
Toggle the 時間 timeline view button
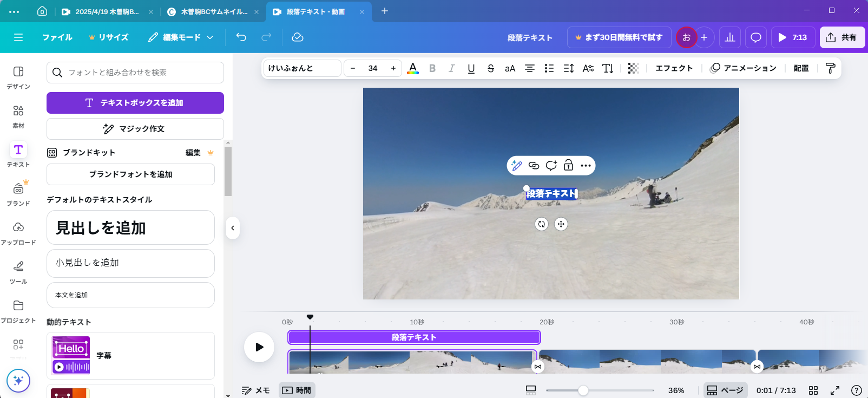click(x=297, y=390)
